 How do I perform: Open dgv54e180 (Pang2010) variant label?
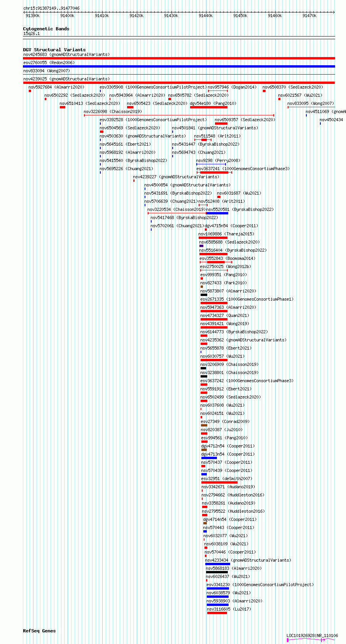point(213,103)
